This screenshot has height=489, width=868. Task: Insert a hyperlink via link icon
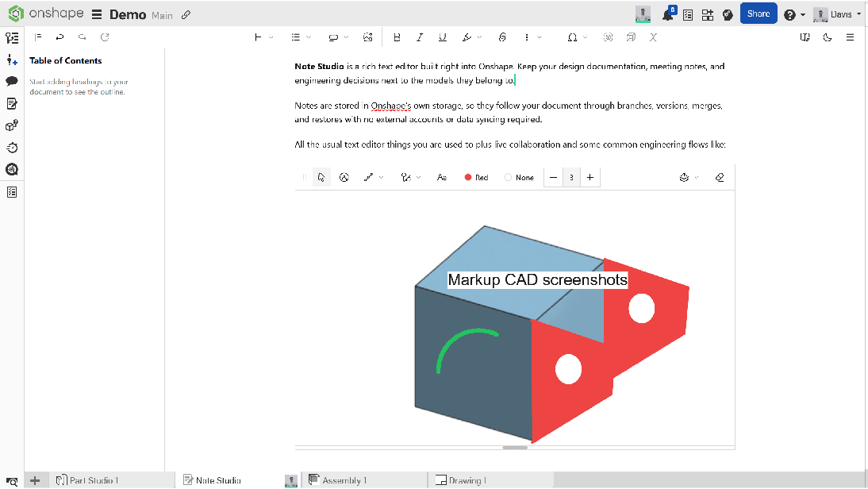(502, 37)
